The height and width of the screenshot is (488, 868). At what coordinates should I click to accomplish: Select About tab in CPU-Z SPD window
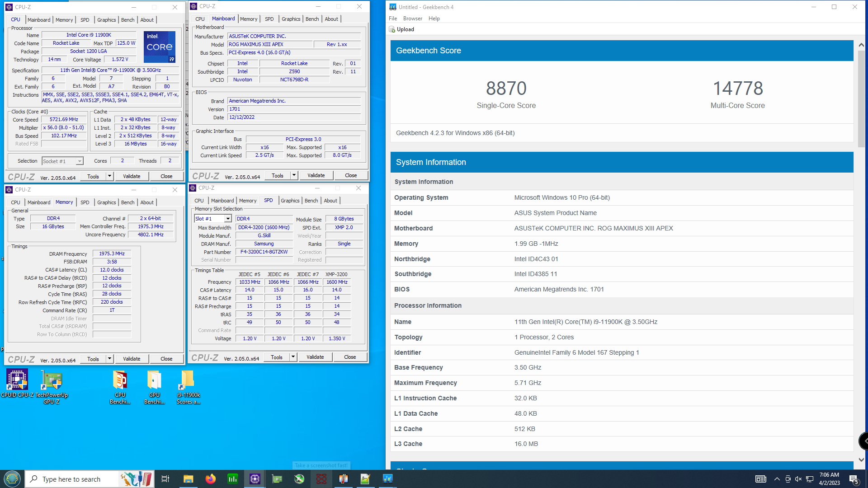click(330, 201)
